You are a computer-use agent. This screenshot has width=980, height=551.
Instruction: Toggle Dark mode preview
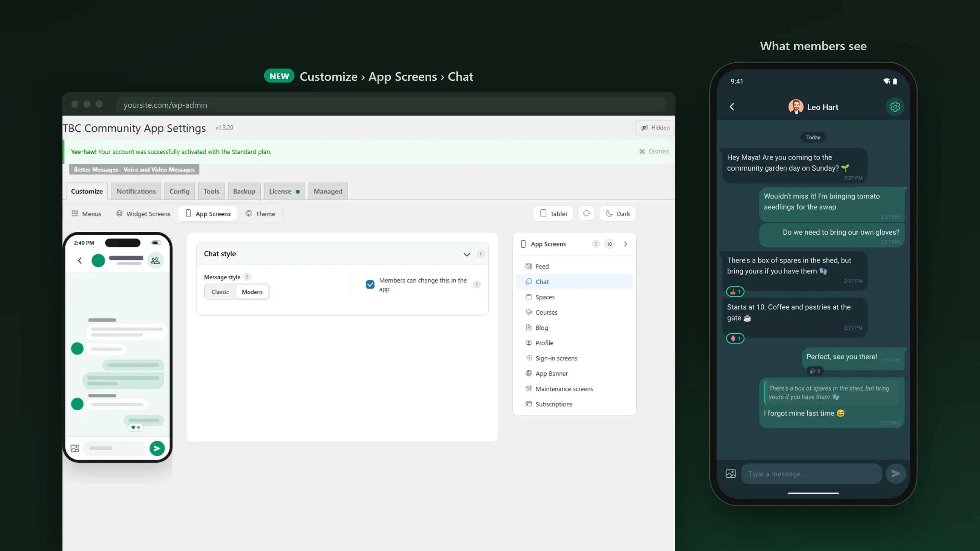pos(617,213)
